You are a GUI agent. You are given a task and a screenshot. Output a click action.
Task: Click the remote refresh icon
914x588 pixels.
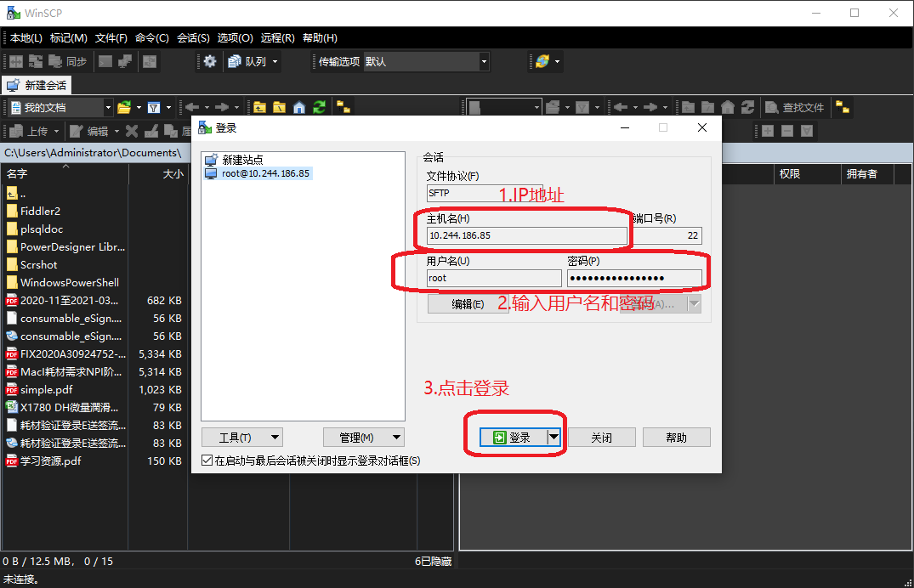click(x=747, y=107)
